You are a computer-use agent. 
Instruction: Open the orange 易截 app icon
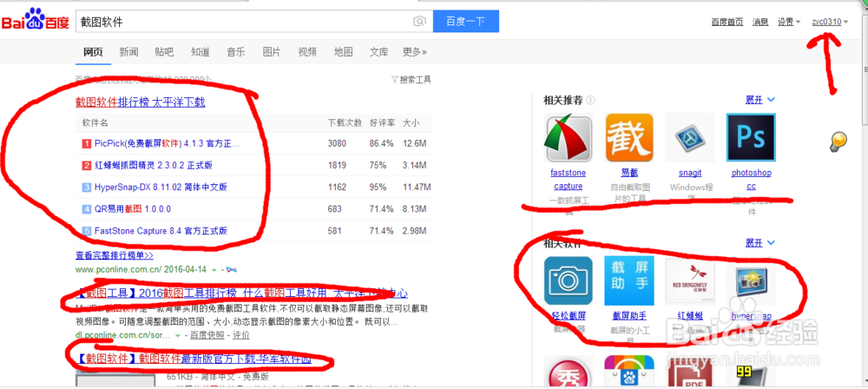(629, 137)
